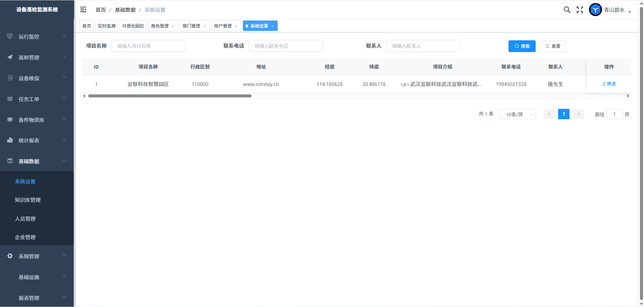Close the 用户管理 tab
Image resolution: width=644 pixels, height=307 pixels.
(x=236, y=26)
